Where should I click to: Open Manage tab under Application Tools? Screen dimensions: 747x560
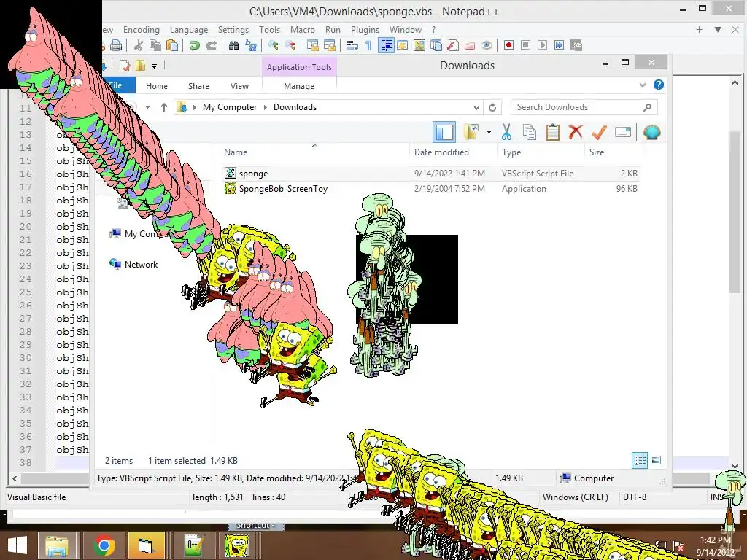coord(299,86)
